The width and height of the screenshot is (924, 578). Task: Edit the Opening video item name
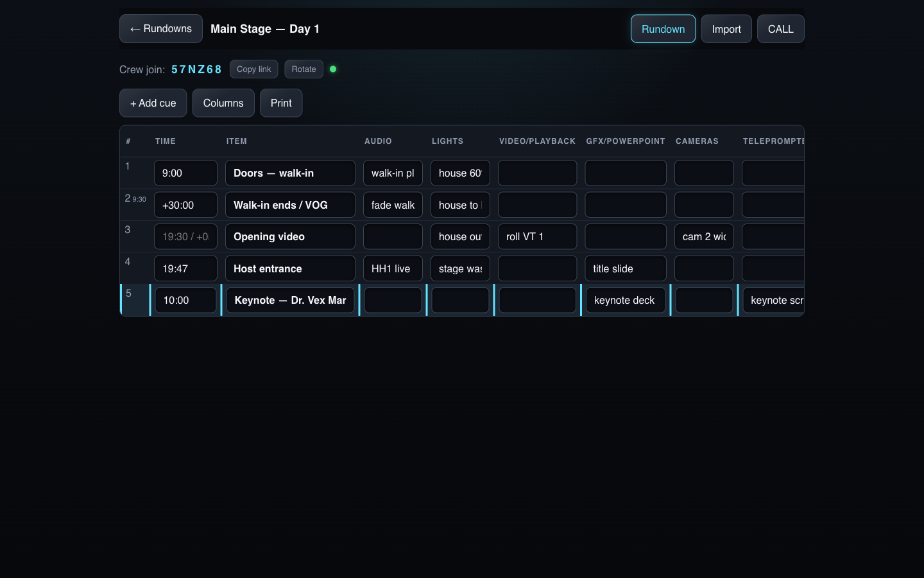tap(290, 236)
